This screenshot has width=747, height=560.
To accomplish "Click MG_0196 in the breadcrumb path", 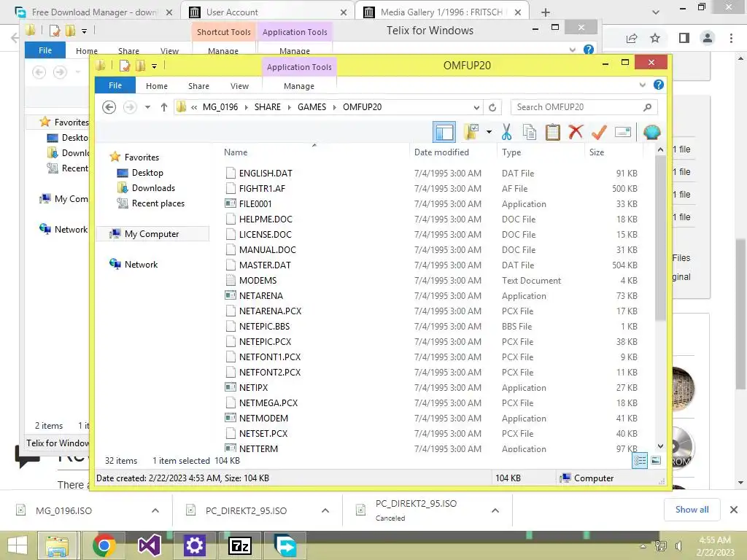I will tap(220, 107).
